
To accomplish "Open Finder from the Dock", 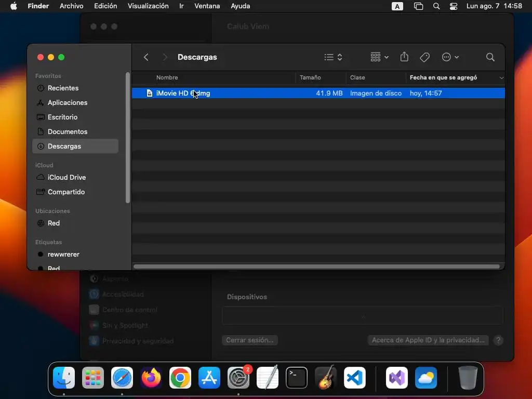I will (64, 378).
